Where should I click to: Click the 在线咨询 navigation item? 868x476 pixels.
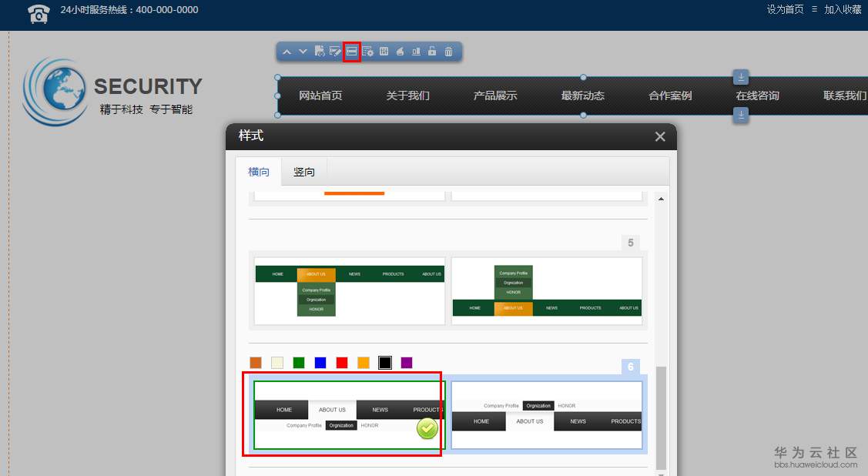(x=758, y=96)
